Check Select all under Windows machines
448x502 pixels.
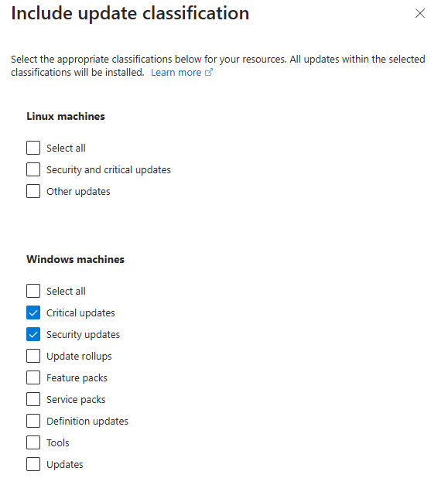click(x=33, y=291)
